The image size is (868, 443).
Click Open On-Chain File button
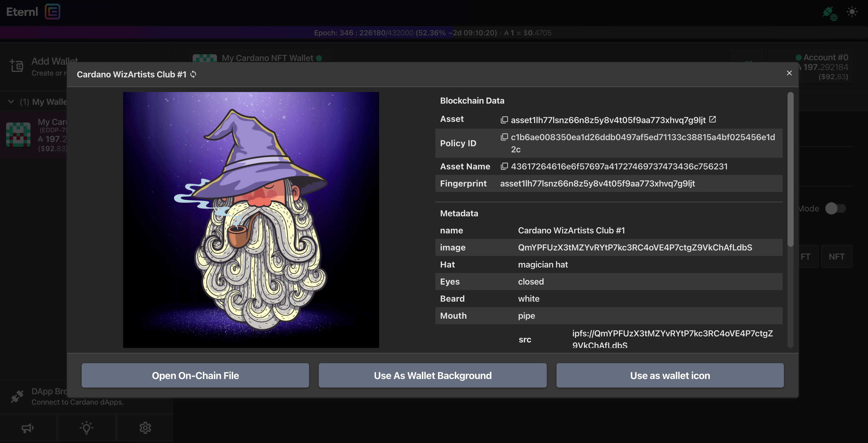pos(195,375)
